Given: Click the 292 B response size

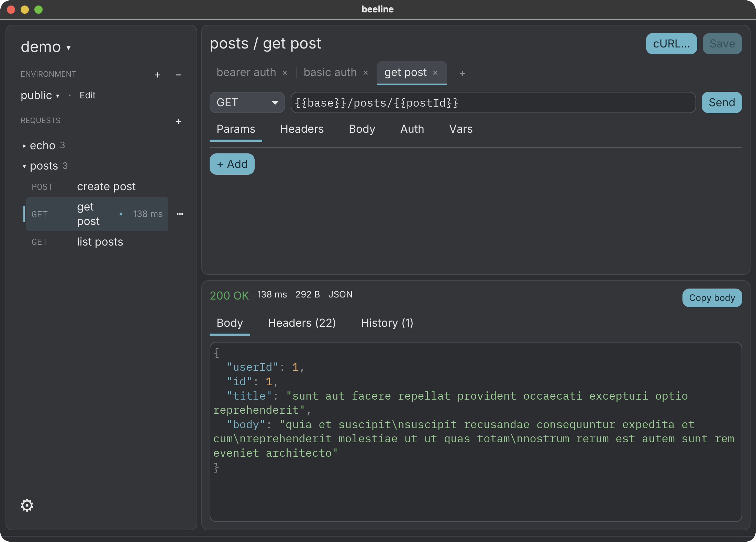Looking at the screenshot, I should point(308,294).
